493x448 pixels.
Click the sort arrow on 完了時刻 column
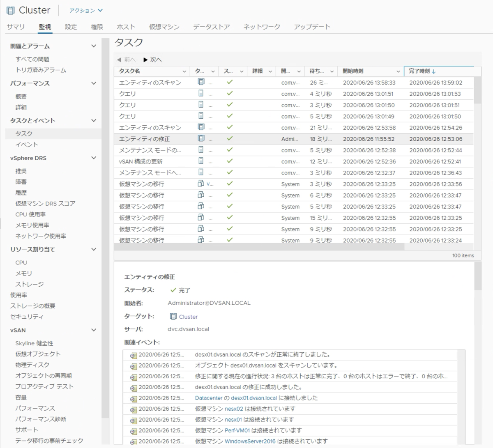[434, 71]
